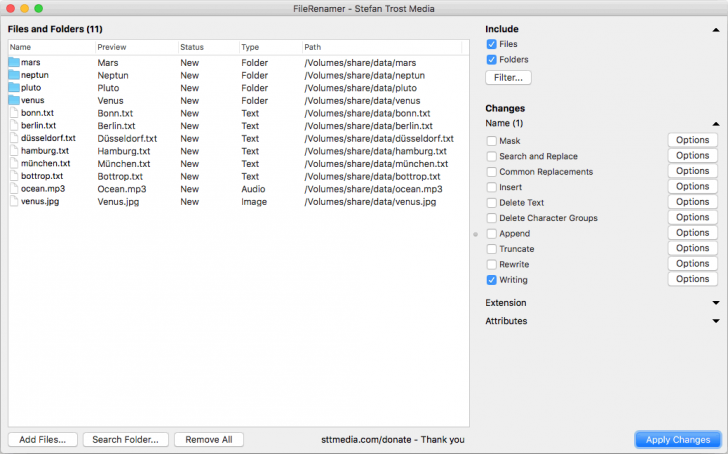Tick the Truncate checkbox
The height and width of the screenshot is (454, 728).
tap(491, 249)
